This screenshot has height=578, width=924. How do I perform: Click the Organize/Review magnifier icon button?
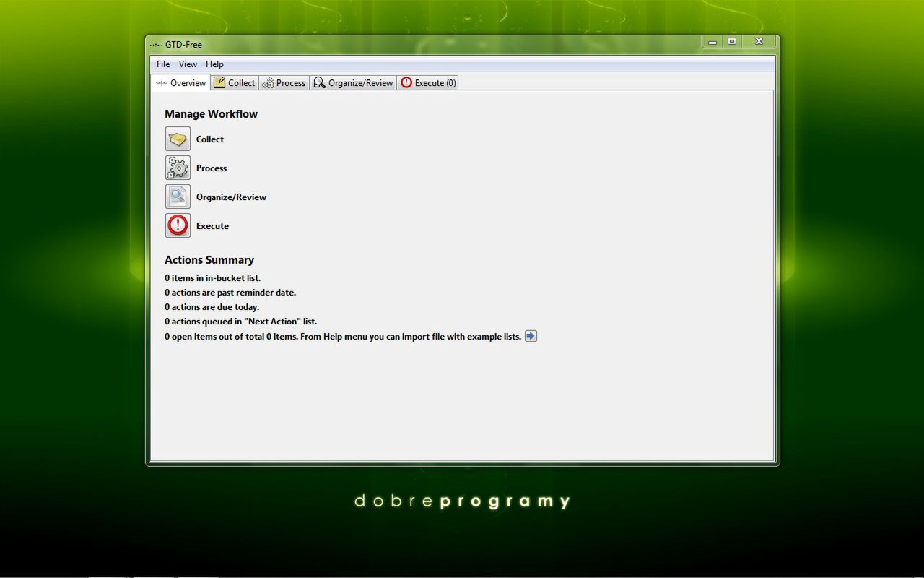coord(178,197)
